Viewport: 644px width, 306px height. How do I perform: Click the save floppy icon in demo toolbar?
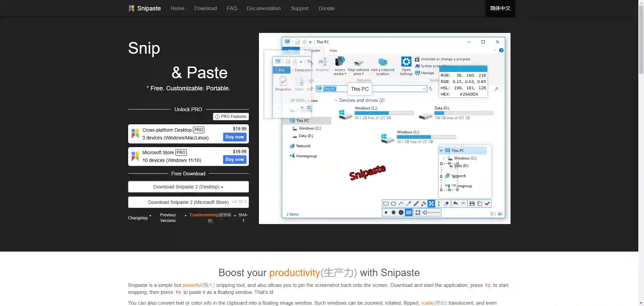point(472,204)
